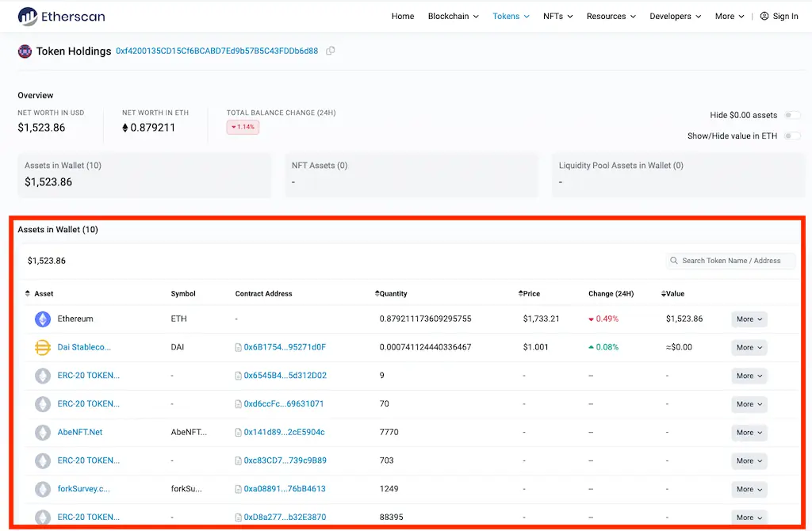Viewport: 812px width, 531px height.
Task: Click the document icon beside 0xc83CD7...739c9B89
Action: click(238, 460)
